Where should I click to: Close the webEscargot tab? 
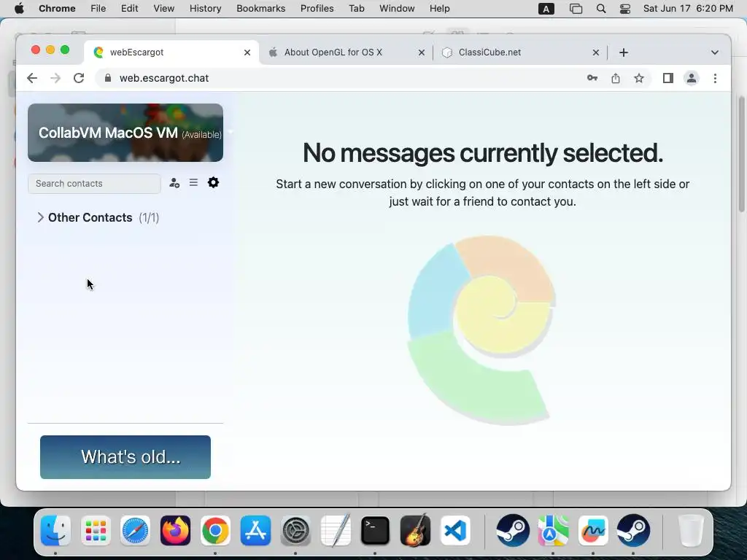pyautogui.click(x=247, y=52)
